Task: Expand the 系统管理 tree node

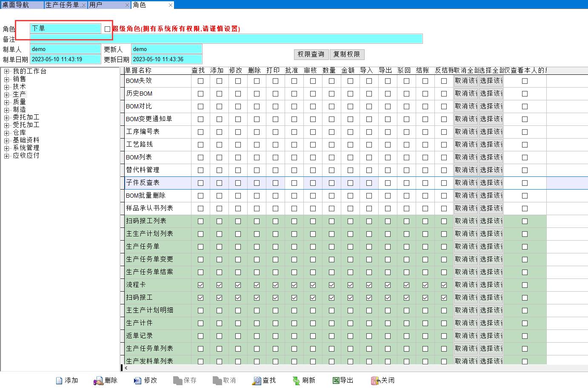Action: pyautogui.click(x=6, y=148)
